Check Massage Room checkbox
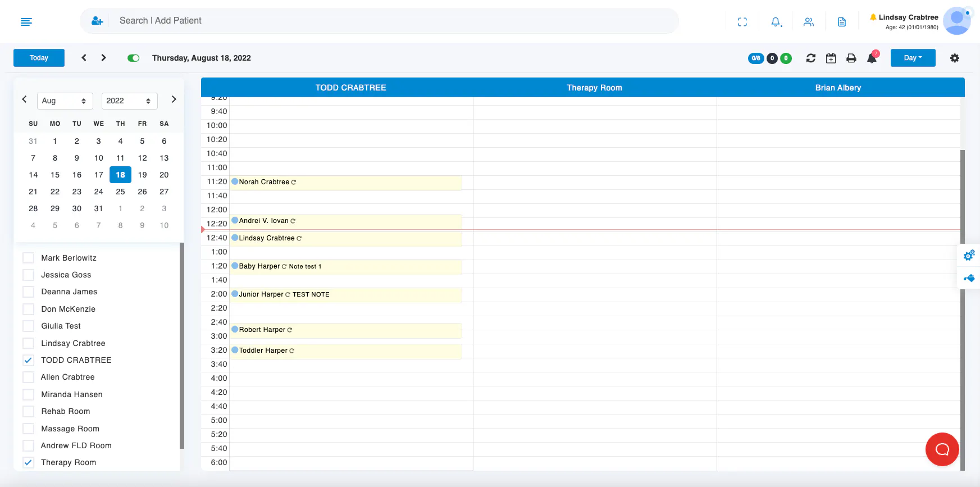980x487 pixels. click(28, 429)
